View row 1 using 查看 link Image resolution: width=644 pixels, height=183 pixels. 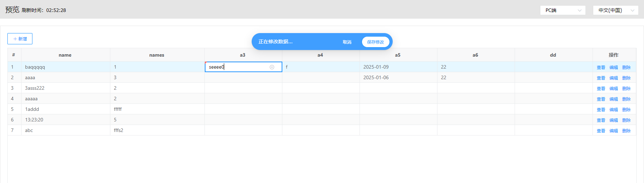601,67
